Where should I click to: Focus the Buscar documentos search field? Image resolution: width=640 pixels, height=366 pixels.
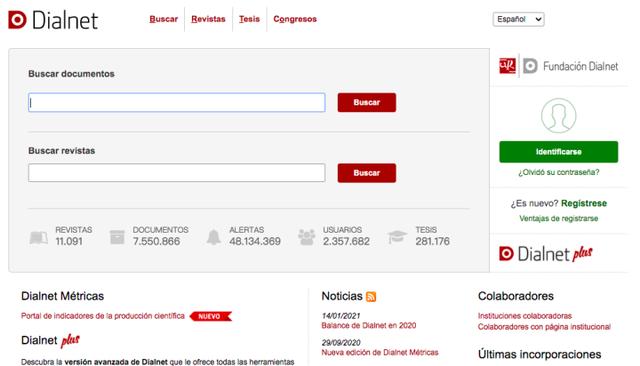click(x=177, y=102)
